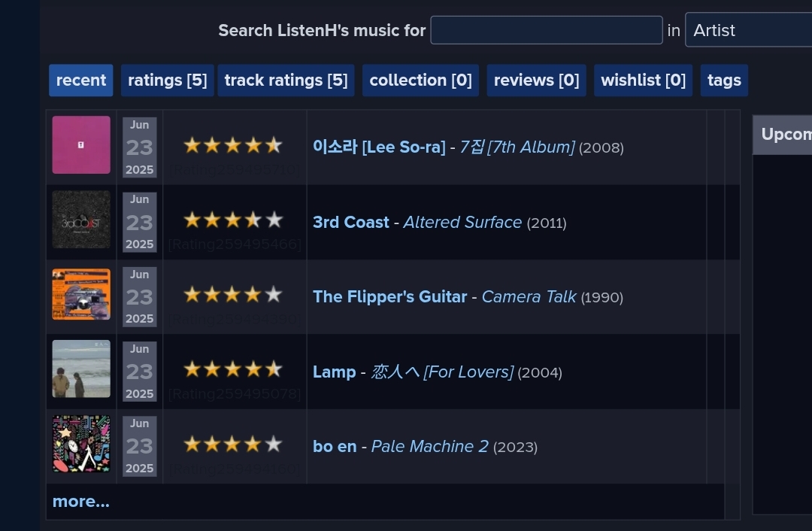Switch to the ratings [5] tab
The image size is (812, 531).
pyautogui.click(x=167, y=80)
